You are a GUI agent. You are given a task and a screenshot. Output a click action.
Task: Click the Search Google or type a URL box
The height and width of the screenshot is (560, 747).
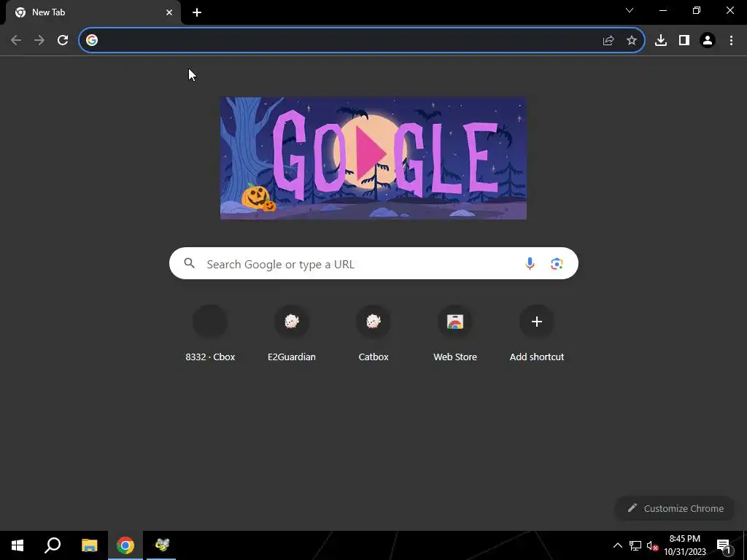coord(373,263)
